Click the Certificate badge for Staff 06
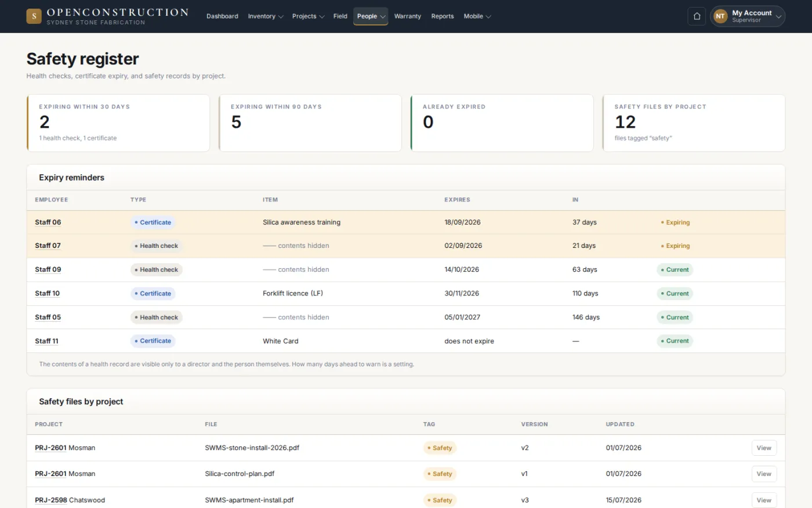Screen dimensions: 812x508 point(153,222)
